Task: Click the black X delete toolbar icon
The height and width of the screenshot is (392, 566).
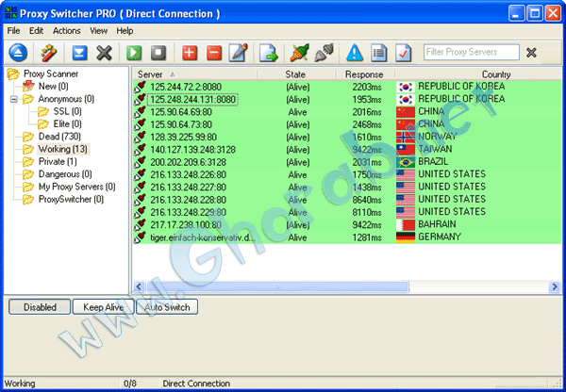Action: pos(104,53)
